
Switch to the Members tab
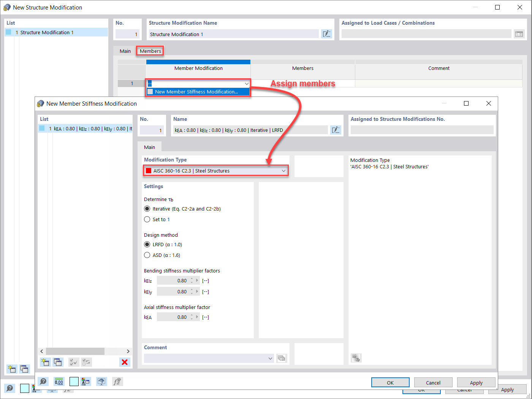[x=150, y=51]
